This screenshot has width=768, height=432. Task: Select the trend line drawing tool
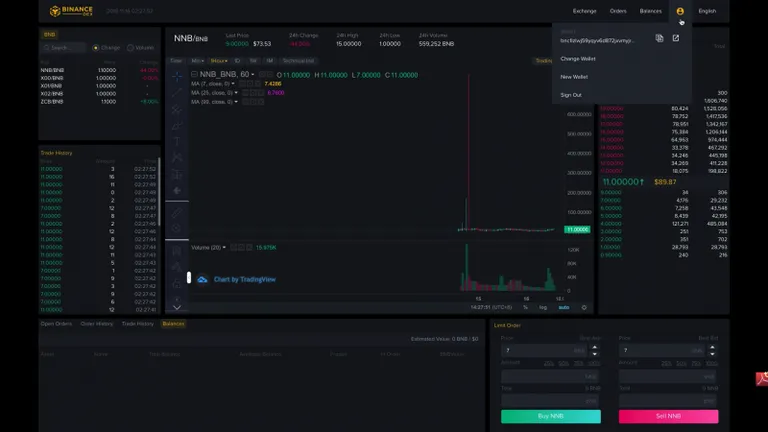pyautogui.click(x=177, y=92)
